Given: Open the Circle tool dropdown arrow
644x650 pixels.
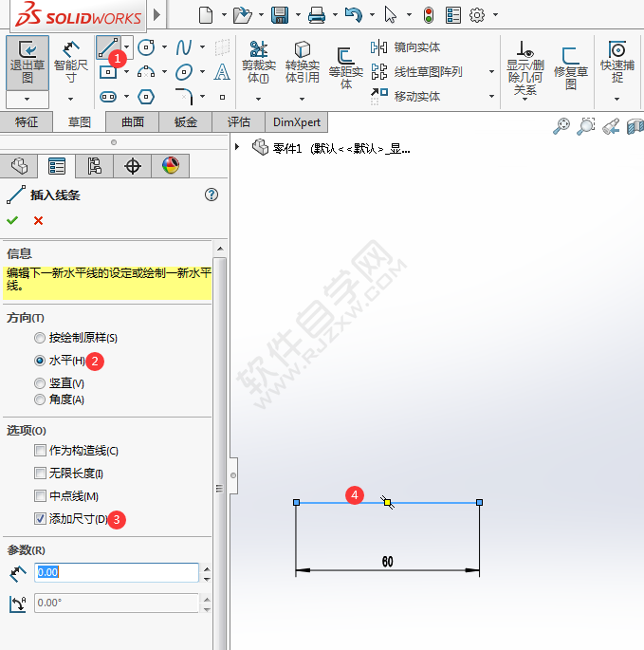Looking at the screenshot, I should (x=164, y=47).
